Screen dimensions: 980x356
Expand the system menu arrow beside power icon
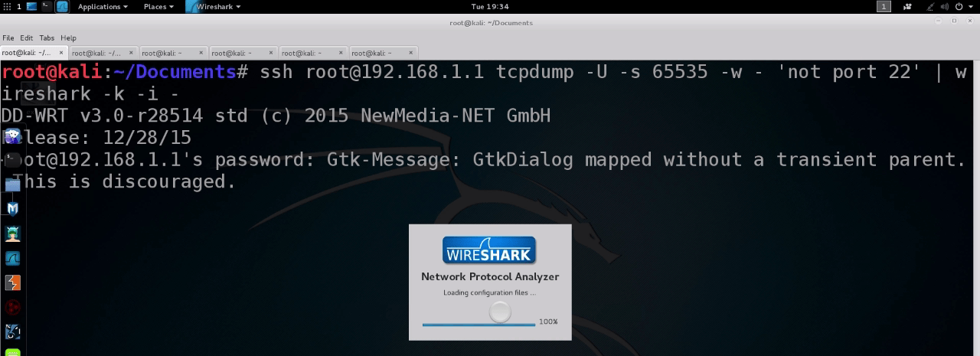click(x=970, y=6)
